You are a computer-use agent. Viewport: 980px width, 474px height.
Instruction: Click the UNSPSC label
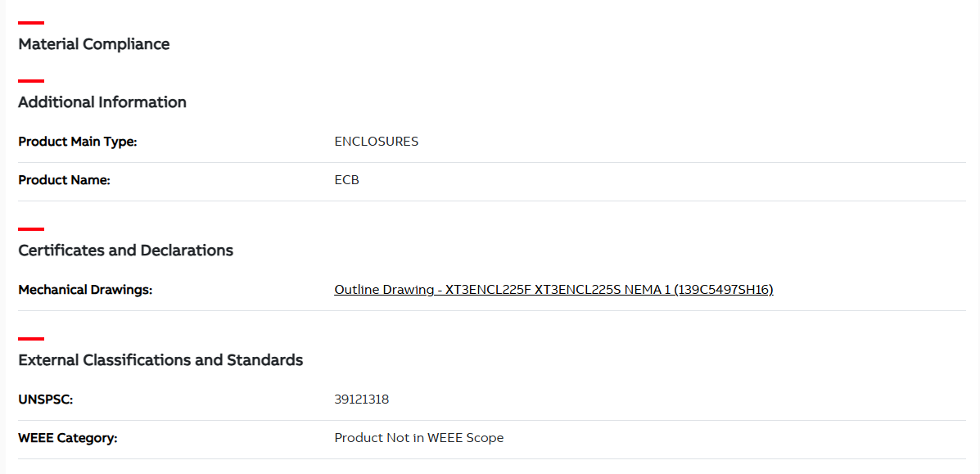coord(46,400)
